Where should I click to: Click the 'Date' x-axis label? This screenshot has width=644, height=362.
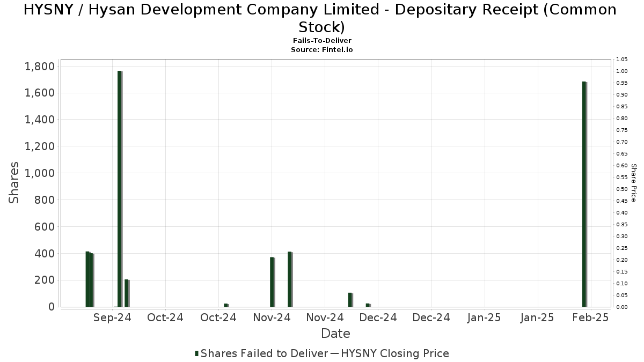[x=335, y=334]
